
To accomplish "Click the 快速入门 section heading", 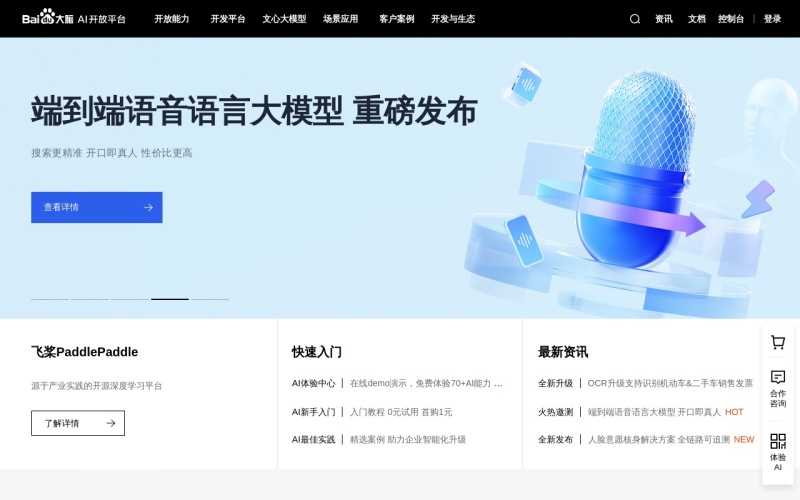I will click(x=316, y=352).
